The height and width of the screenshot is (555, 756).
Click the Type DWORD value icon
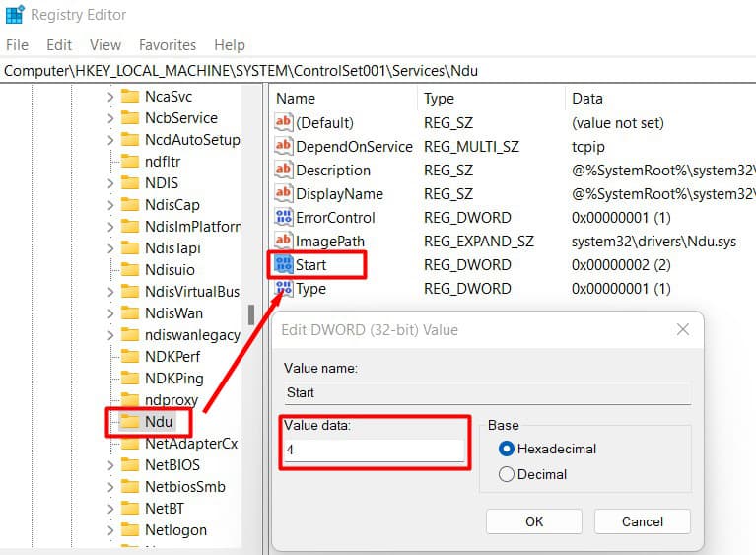click(x=284, y=288)
